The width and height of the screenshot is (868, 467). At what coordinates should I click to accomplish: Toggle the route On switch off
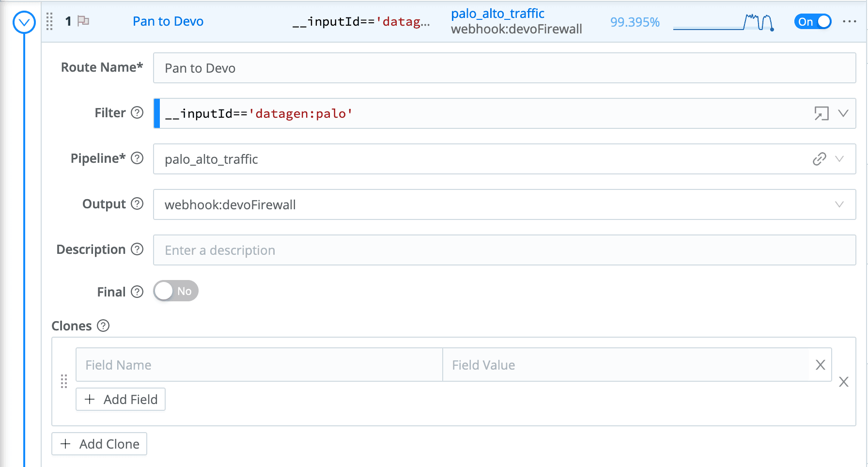pyautogui.click(x=812, y=22)
